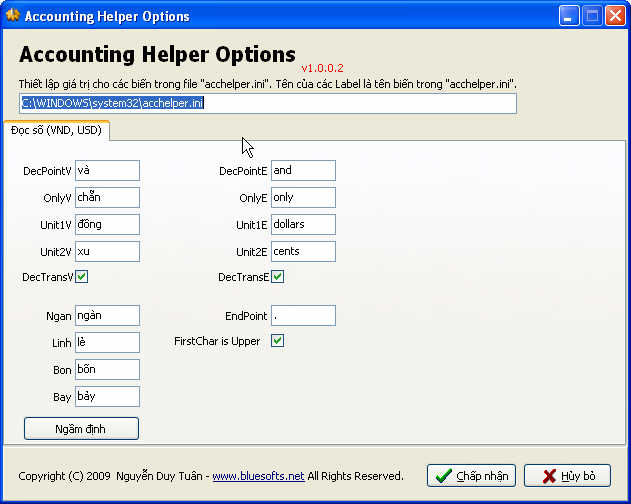Screen dimensions: 631x504
Task: Uncheck FirstChar is Upper checkbox
Action: (x=278, y=341)
